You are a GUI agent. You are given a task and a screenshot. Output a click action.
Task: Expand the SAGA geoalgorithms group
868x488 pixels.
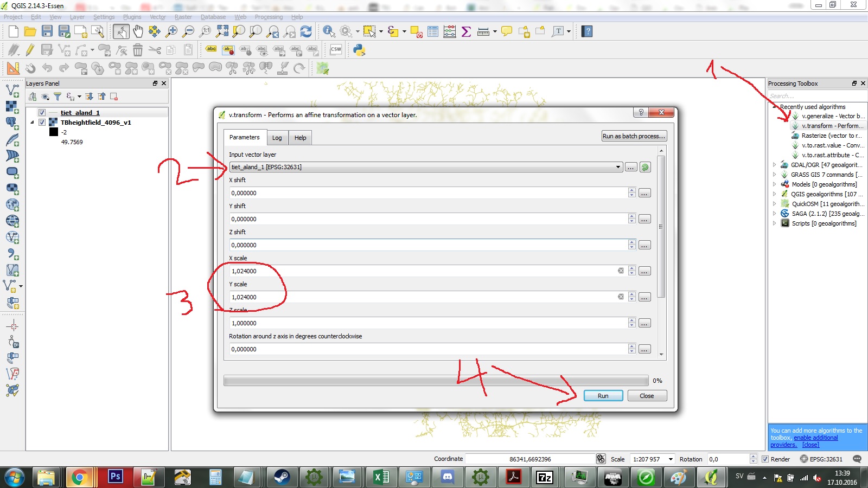click(774, 214)
